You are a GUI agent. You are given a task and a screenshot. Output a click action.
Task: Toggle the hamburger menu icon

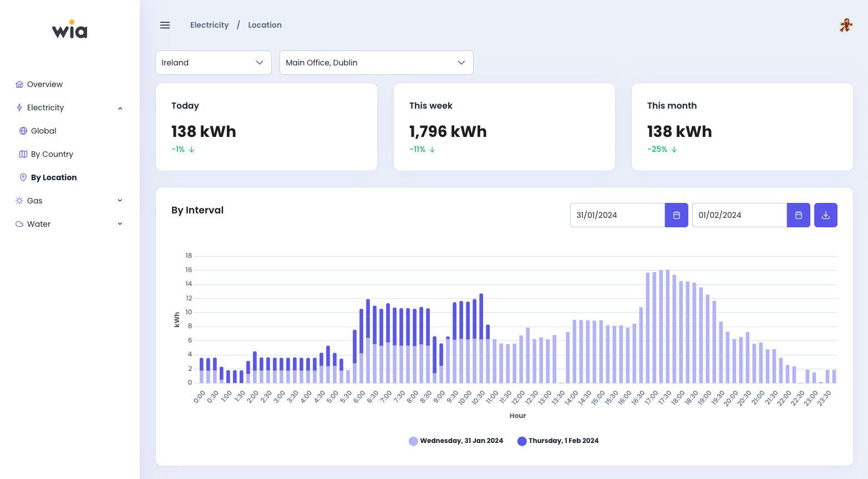(x=165, y=25)
